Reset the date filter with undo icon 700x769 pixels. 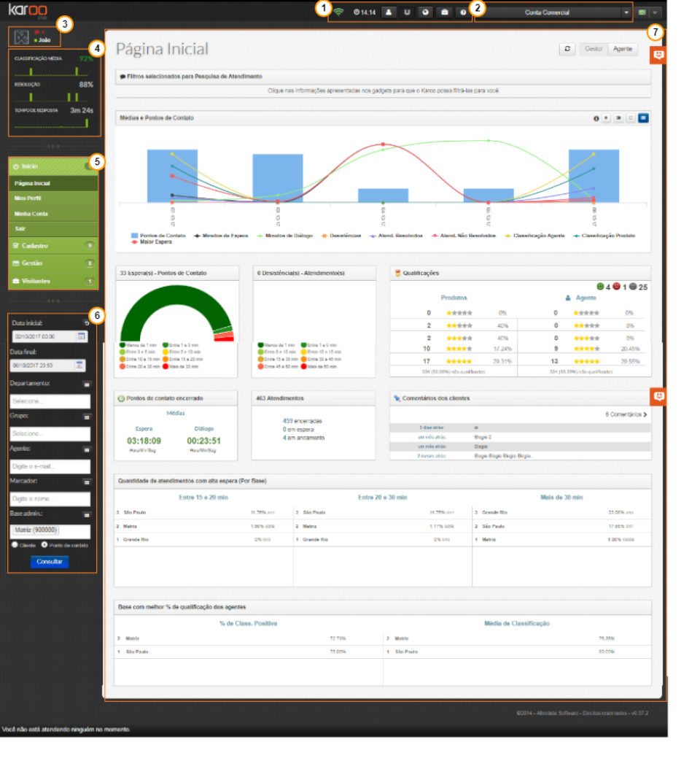pyautogui.click(x=87, y=324)
